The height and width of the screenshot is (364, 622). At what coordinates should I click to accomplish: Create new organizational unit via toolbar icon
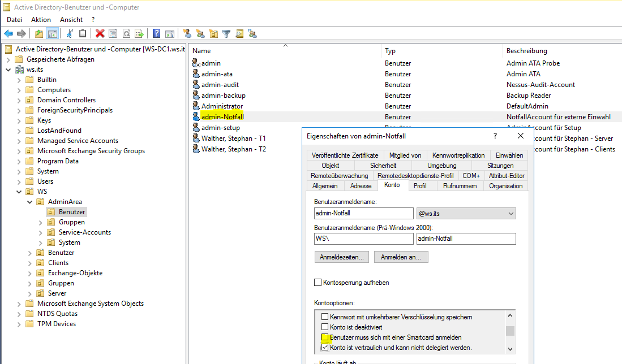213,34
